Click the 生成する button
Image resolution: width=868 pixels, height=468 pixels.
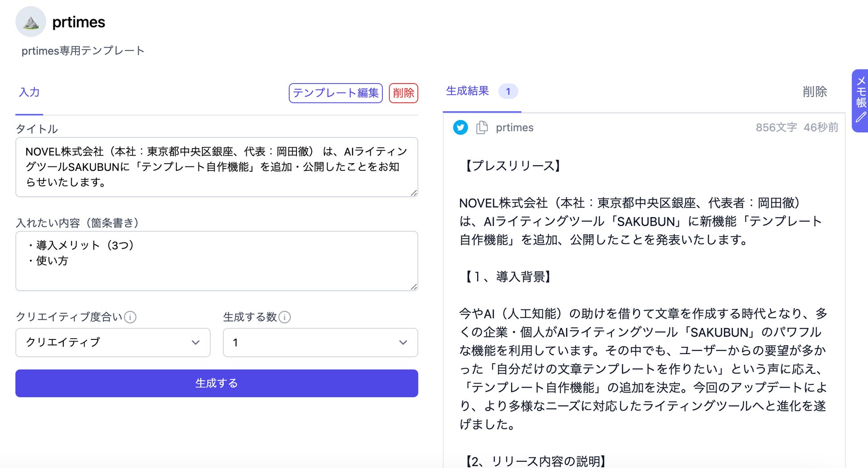tap(217, 383)
